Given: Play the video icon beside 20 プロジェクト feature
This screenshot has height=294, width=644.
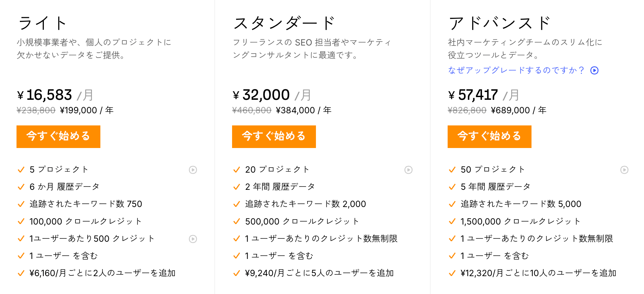Looking at the screenshot, I should 409,170.
